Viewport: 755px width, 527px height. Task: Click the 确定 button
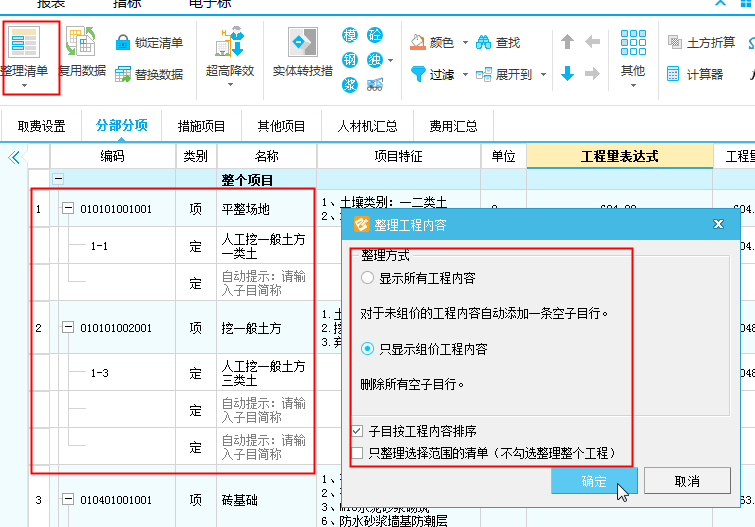[x=594, y=481]
